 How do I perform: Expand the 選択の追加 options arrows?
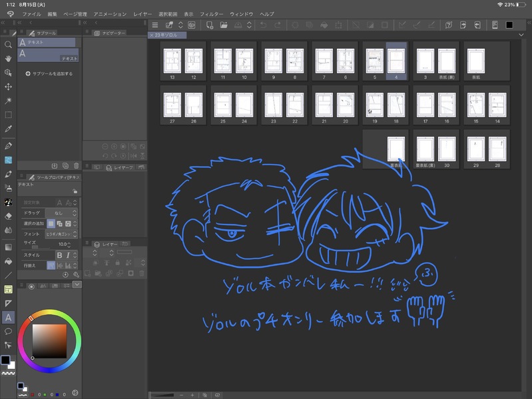[75, 224]
